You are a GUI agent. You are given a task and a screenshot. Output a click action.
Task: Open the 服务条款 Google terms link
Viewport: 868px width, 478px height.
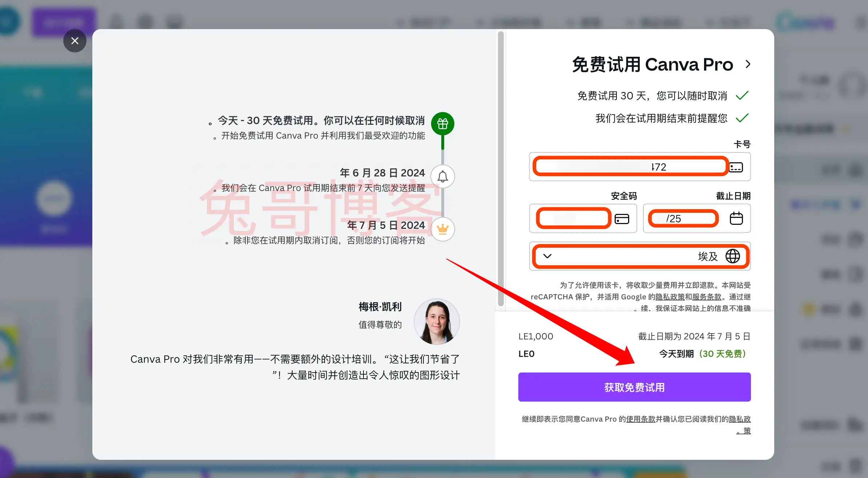[x=707, y=297]
